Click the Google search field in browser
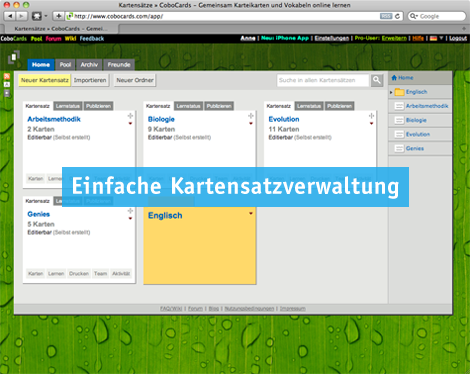 coord(437,16)
